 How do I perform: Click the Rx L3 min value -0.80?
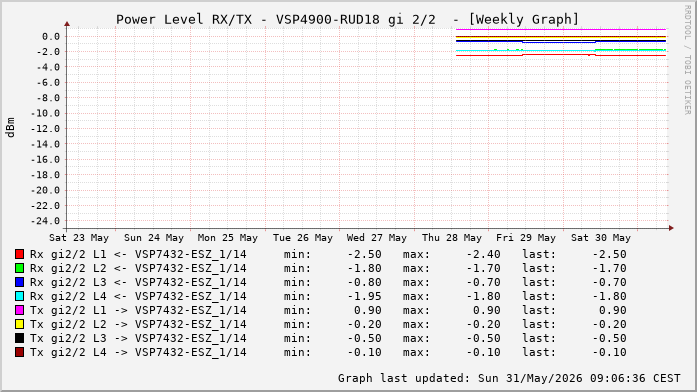[x=365, y=282]
